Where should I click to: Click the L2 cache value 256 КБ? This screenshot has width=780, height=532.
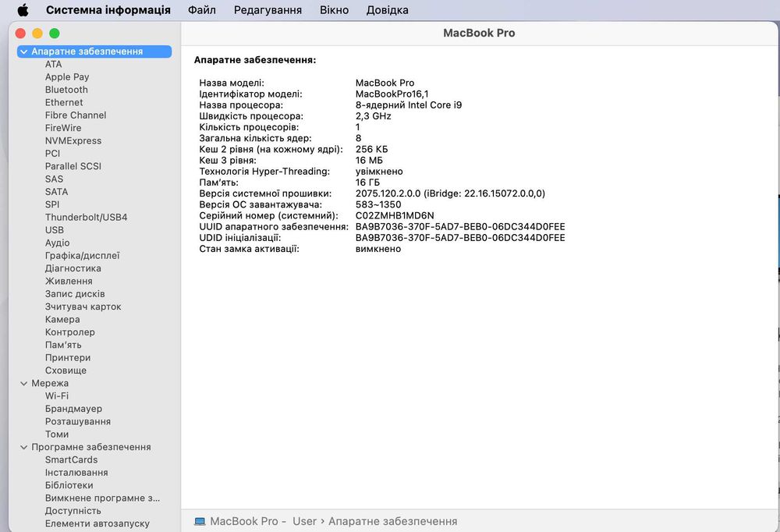click(371, 149)
